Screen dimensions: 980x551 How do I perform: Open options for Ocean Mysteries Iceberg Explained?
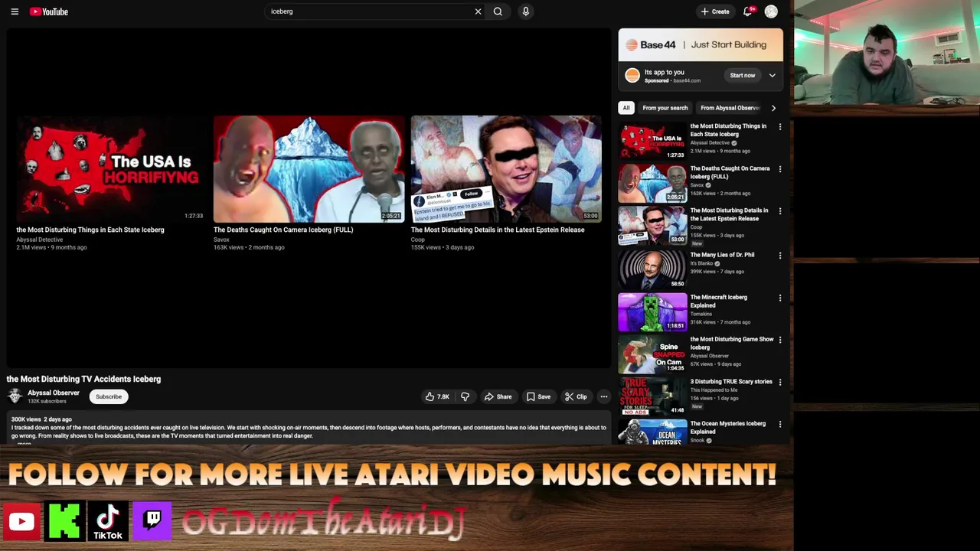[779, 424]
